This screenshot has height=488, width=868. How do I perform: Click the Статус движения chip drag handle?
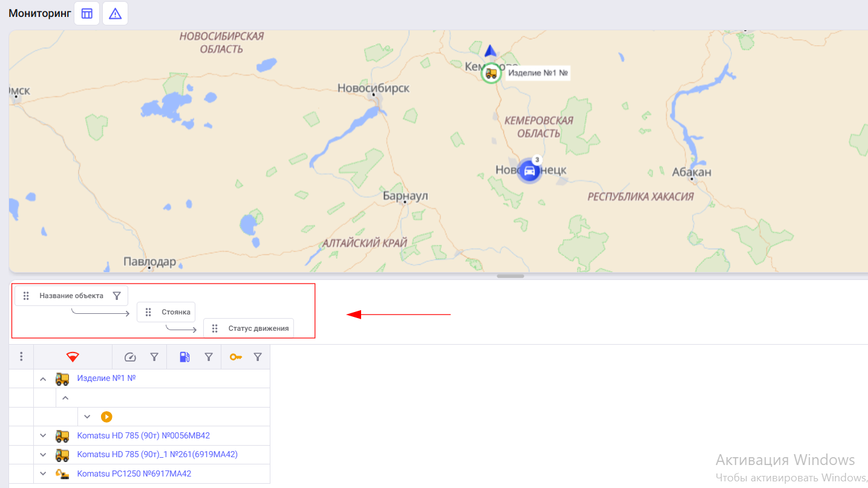click(x=215, y=328)
